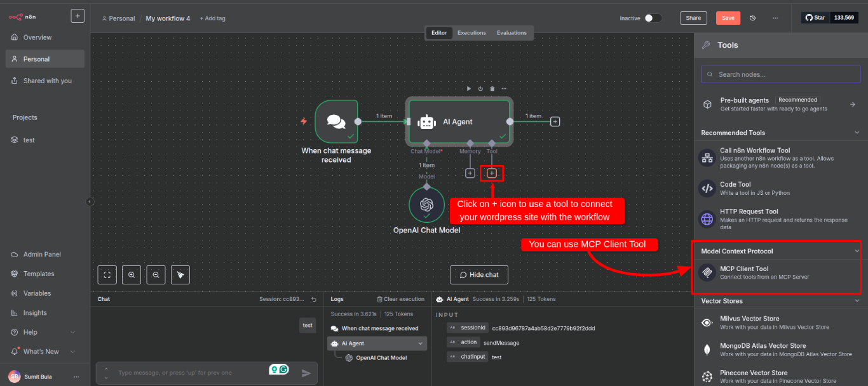Zoom in on the workflow canvas
The image size is (868, 386).
pyautogui.click(x=132, y=274)
